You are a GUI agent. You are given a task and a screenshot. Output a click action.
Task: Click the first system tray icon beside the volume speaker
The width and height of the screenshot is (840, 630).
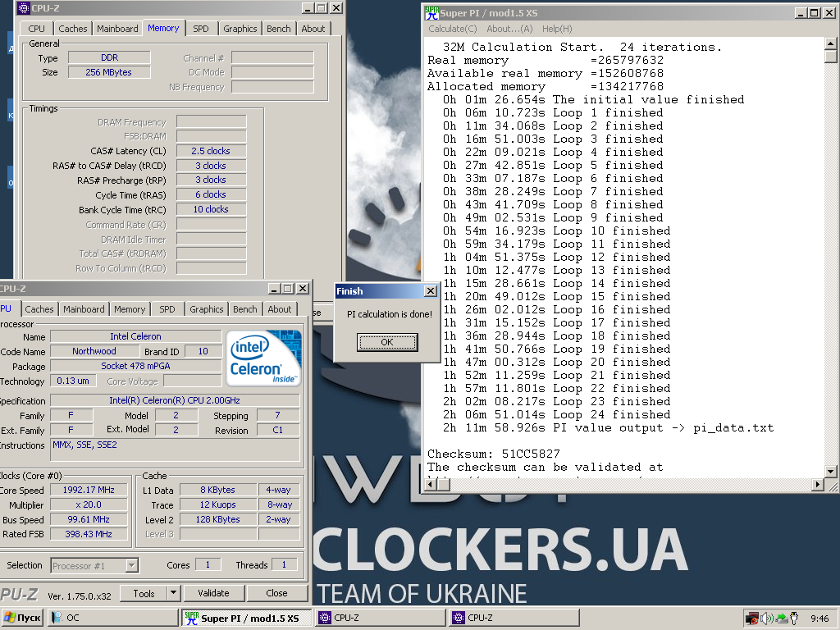pos(753,619)
